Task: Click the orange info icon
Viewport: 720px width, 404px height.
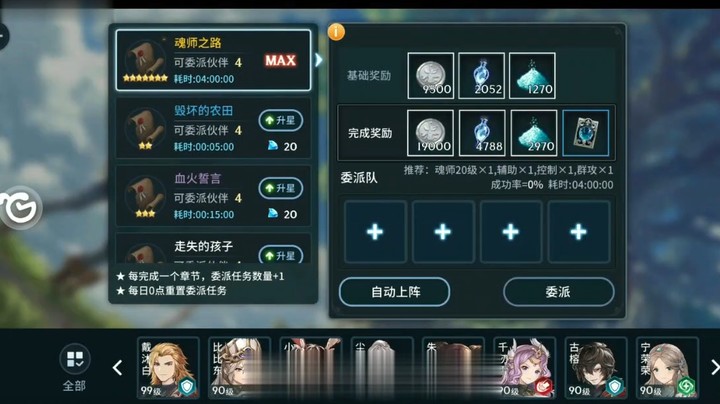Action: click(x=336, y=32)
